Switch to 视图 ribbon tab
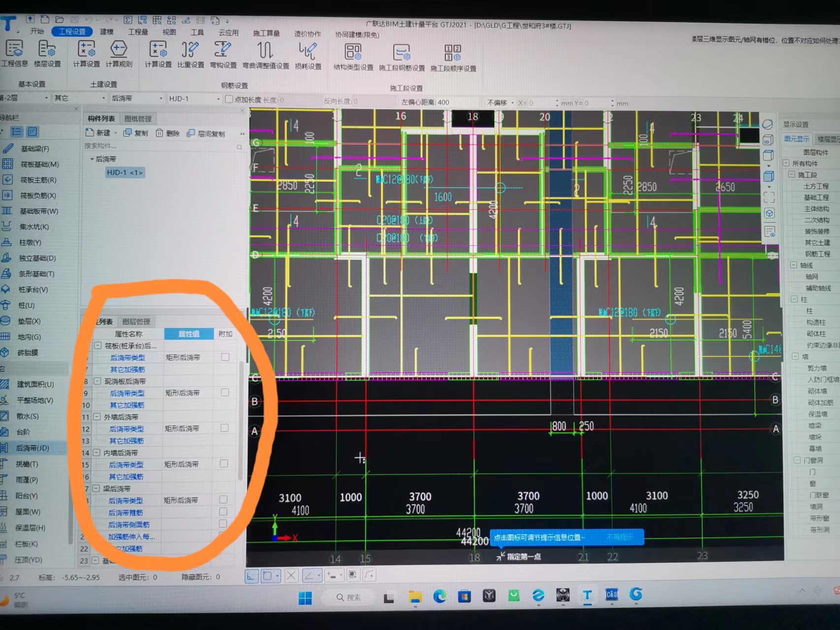This screenshot has height=630, width=840. [169, 32]
